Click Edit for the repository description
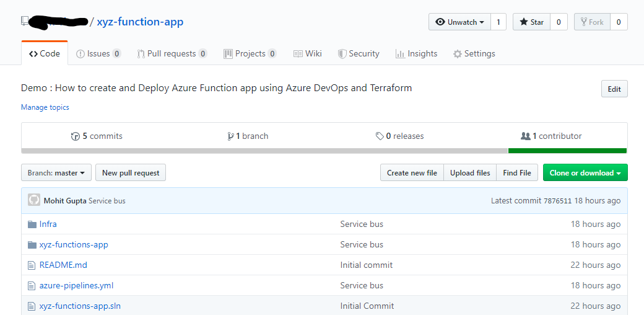644x315 pixels. (614, 89)
